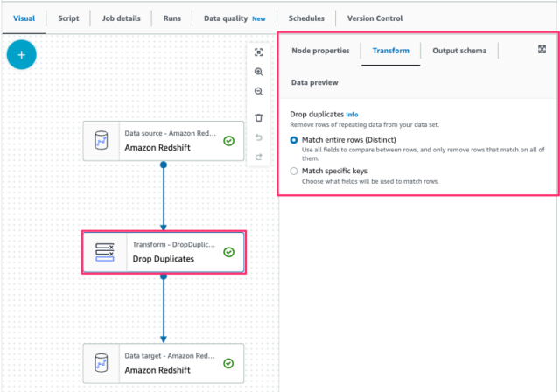Open the Data preview tab

click(x=314, y=82)
